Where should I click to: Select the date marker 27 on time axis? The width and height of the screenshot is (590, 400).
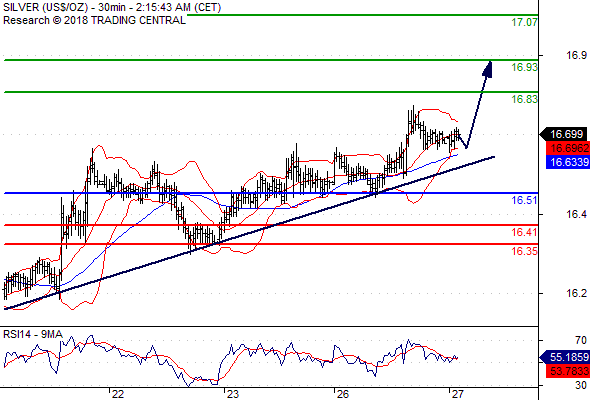click(457, 394)
